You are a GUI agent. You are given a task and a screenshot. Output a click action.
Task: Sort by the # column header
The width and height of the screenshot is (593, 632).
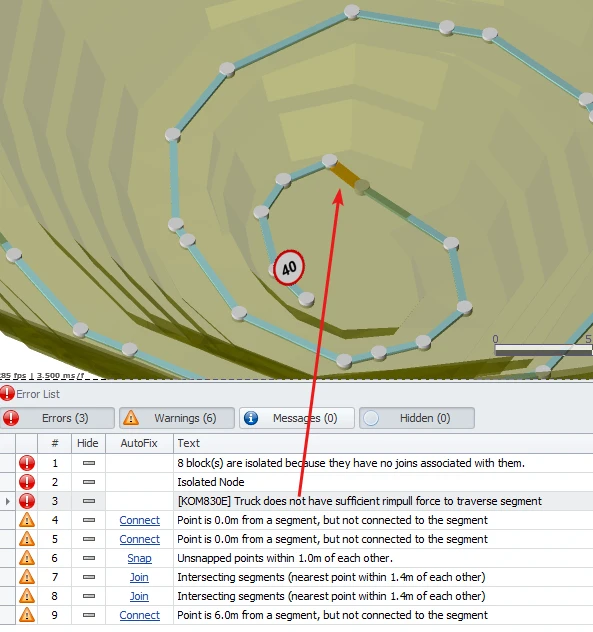pos(54,443)
